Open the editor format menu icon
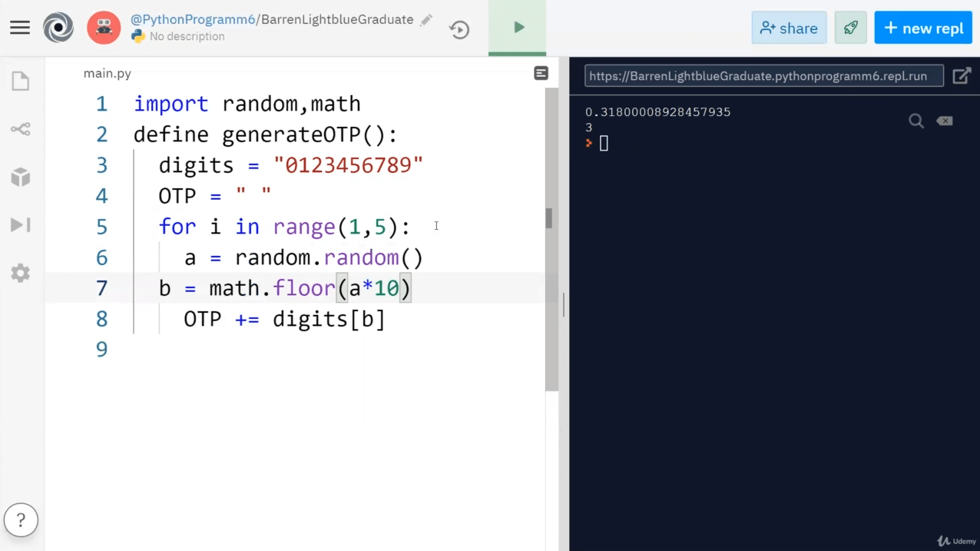This screenshot has height=551, width=980. pyautogui.click(x=541, y=73)
